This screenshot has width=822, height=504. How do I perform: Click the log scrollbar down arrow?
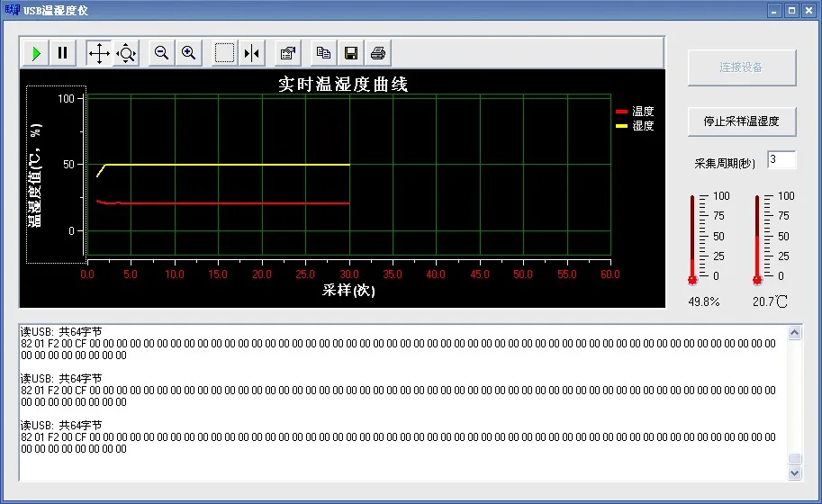click(795, 472)
